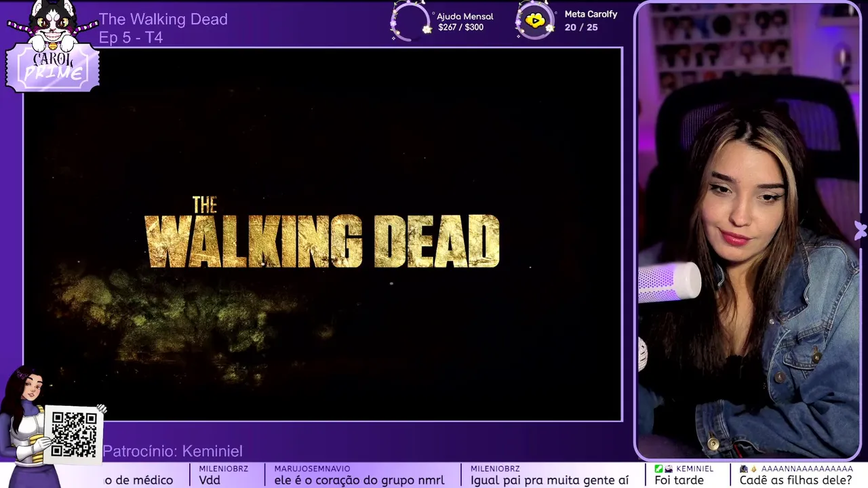Click the '$267 / $300' amount
This screenshot has height=488, width=868.
coord(461,28)
